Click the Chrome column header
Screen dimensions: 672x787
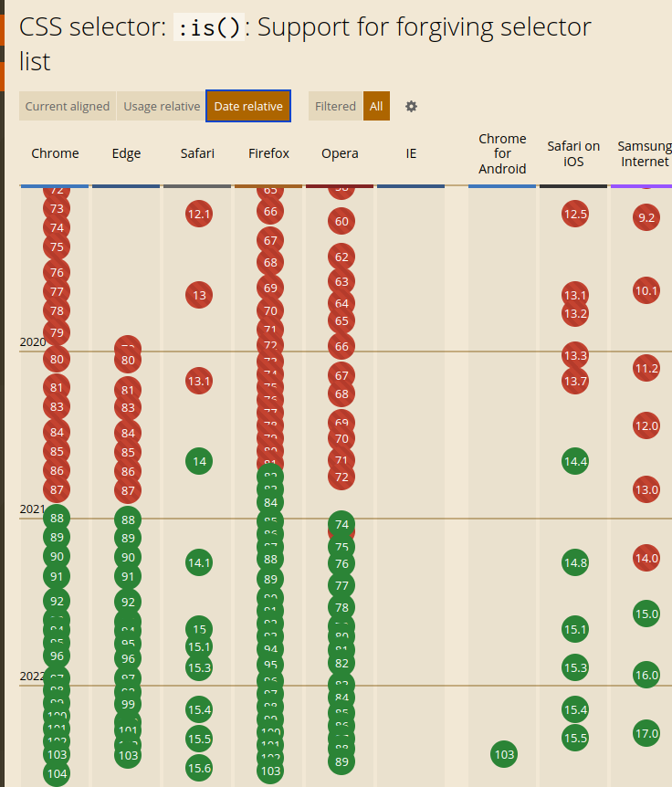click(x=55, y=153)
